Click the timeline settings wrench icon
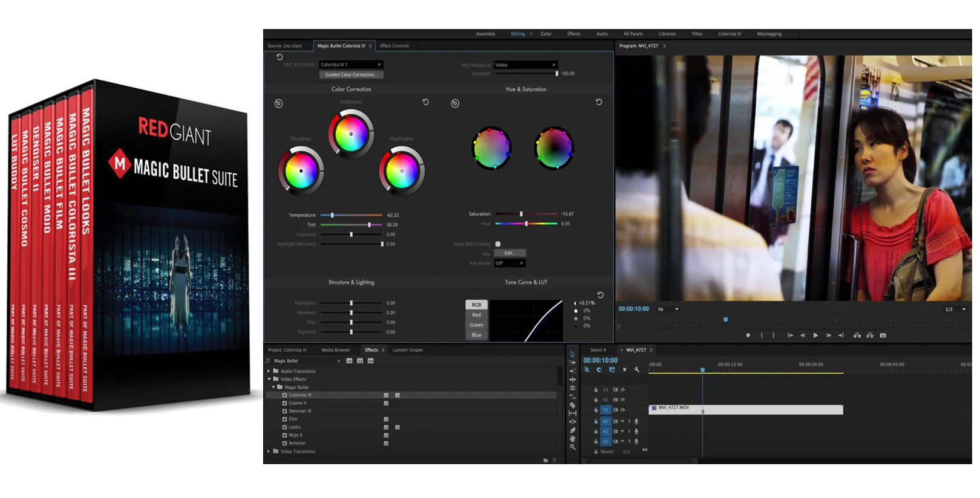 pyautogui.click(x=636, y=370)
